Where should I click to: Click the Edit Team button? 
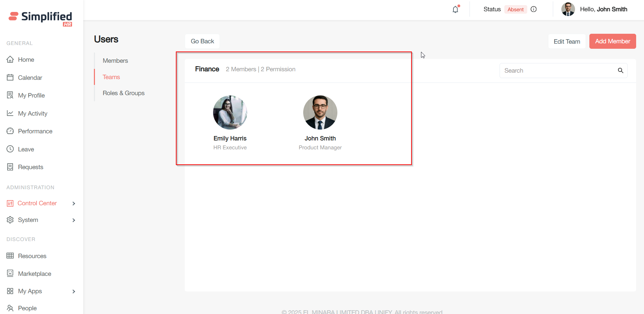pyautogui.click(x=566, y=42)
